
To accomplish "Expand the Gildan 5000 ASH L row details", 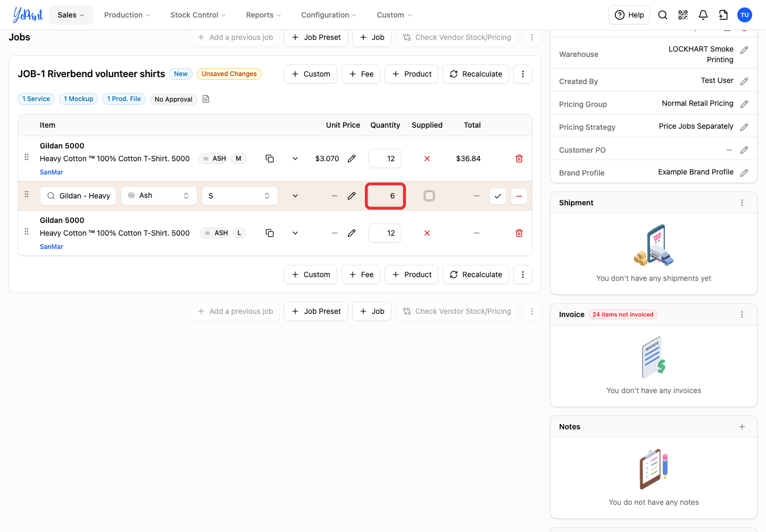I will [295, 233].
